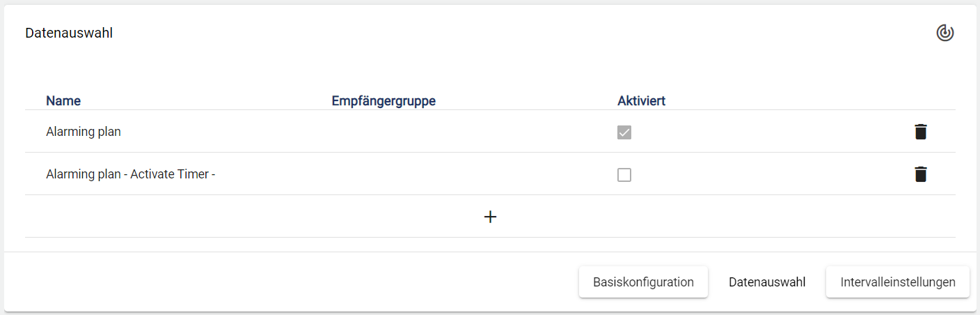Click the Aktiviert column header
980x315 pixels.
click(x=641, y=101)
